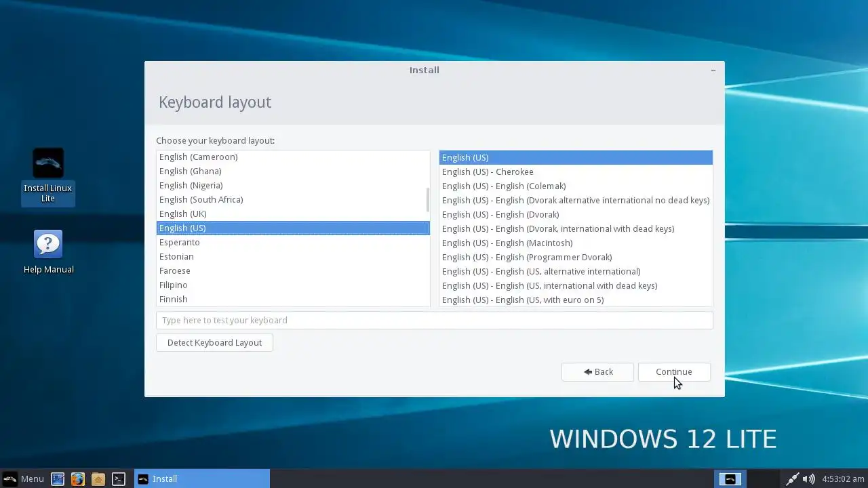Choose Dvorak alternative international no dead keys
Image resolution: width=868 pixels, height=488 pixels.
(576, 200)
